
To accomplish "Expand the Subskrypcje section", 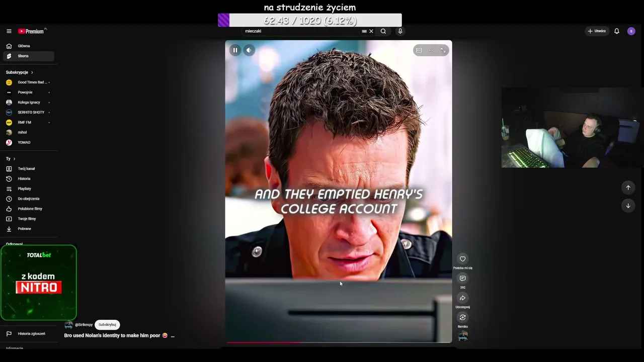I will point(20,72).
